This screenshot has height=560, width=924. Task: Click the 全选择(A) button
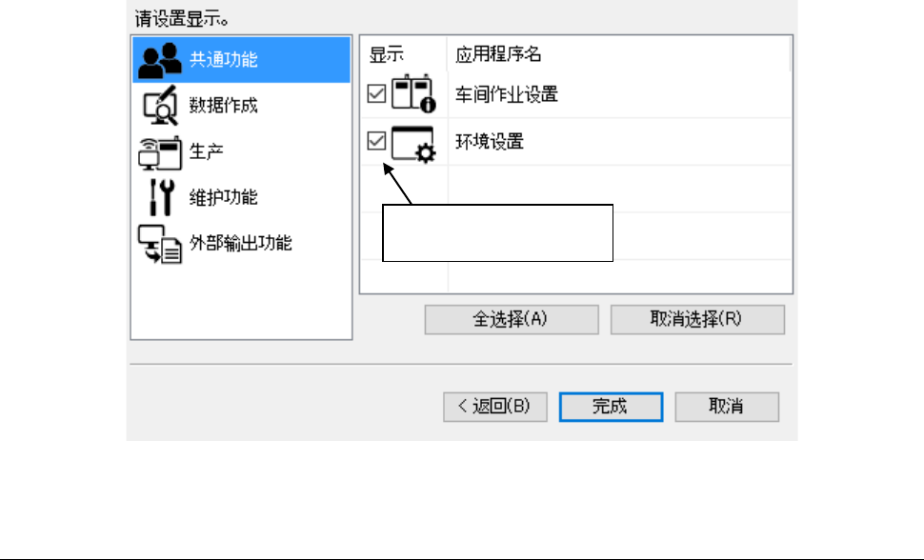512,319
